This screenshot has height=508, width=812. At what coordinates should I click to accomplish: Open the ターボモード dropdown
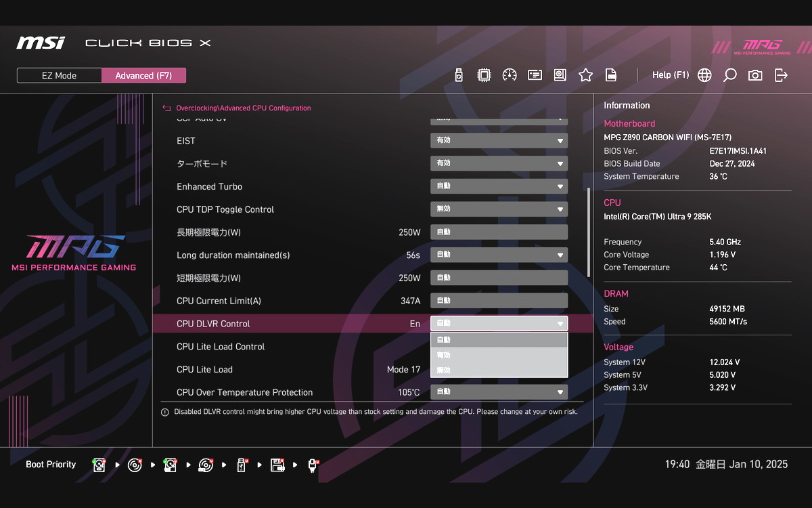point(499,163)
